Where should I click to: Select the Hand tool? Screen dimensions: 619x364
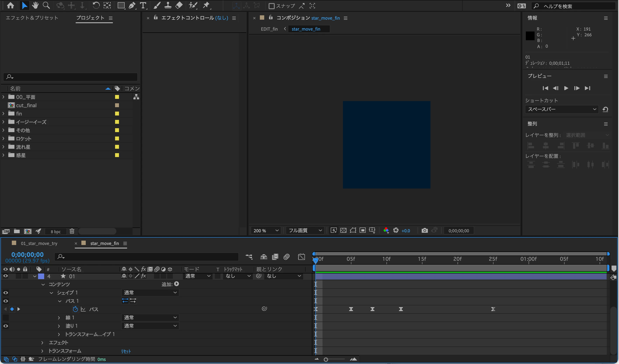coord(35,5)
